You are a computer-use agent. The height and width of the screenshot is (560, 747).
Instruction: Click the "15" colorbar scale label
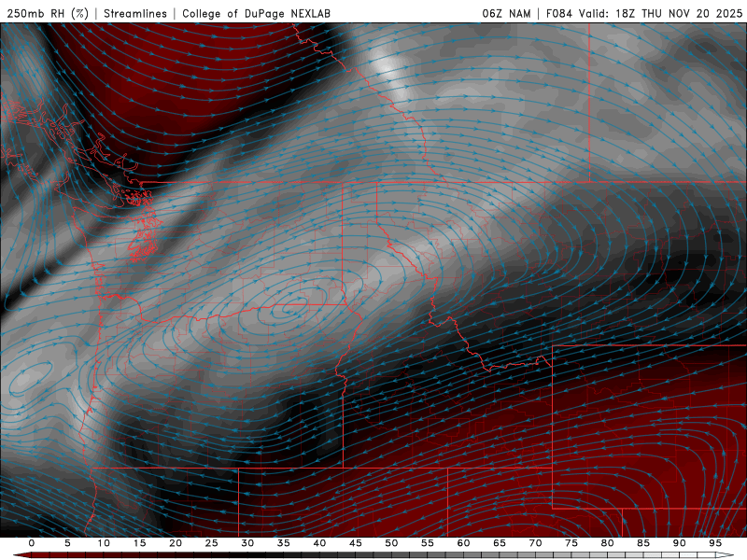tap(139, 543)
